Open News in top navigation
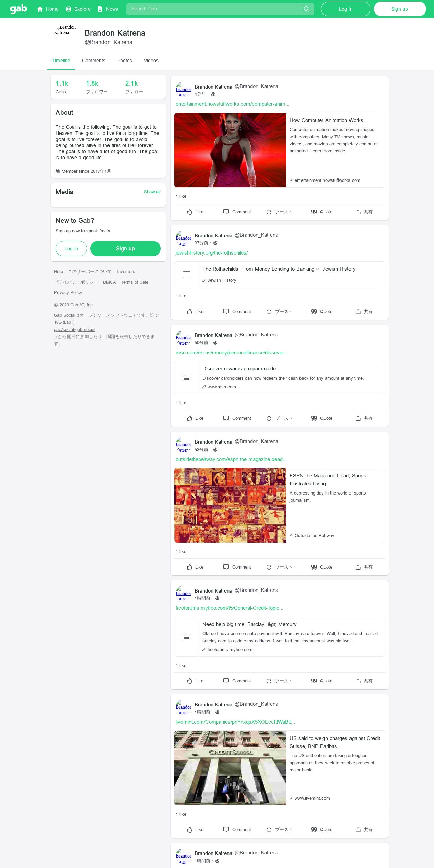 (107, 9)
